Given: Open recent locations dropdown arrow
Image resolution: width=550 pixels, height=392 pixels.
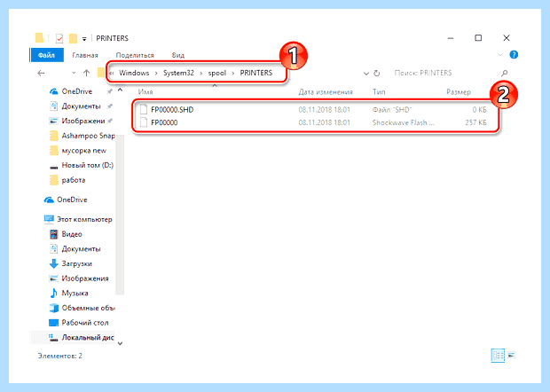Looking at the screenshot, I should click(x=74, y=73).
